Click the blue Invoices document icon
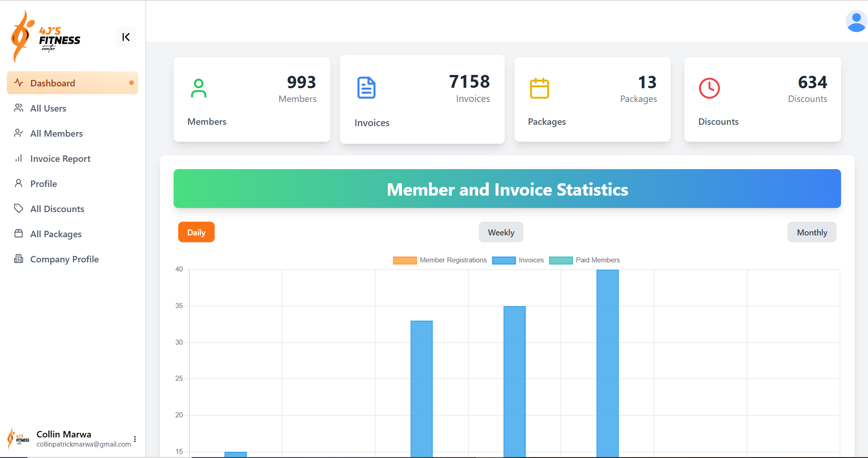This screenshot has height=458, width=868. (x=366, y=88)
